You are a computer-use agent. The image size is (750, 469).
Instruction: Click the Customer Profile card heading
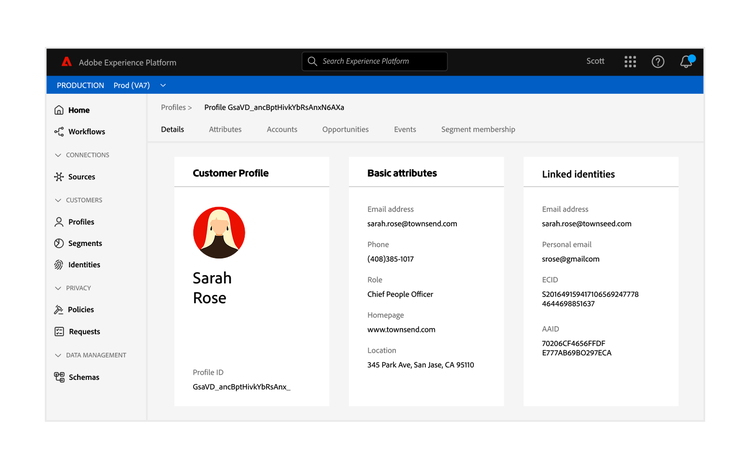(x=231, y=173)
